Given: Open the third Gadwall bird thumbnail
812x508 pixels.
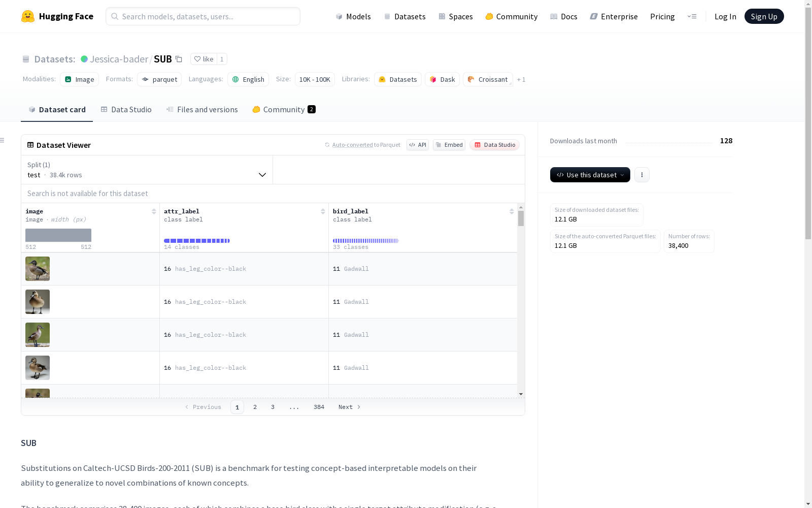Looking at the screenshot, I should pos(38,335).
